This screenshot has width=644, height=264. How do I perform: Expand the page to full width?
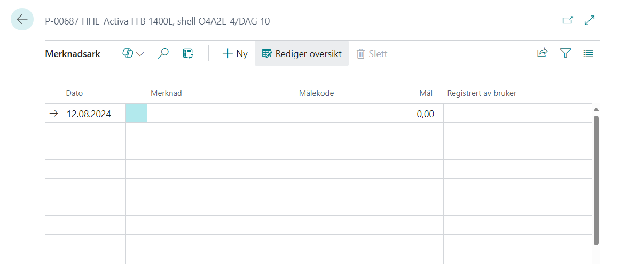[590, 21]
